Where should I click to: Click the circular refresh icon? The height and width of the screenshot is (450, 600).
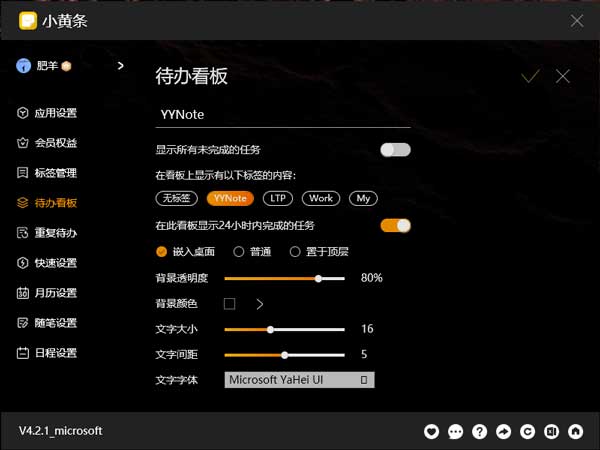coord(527,432)
